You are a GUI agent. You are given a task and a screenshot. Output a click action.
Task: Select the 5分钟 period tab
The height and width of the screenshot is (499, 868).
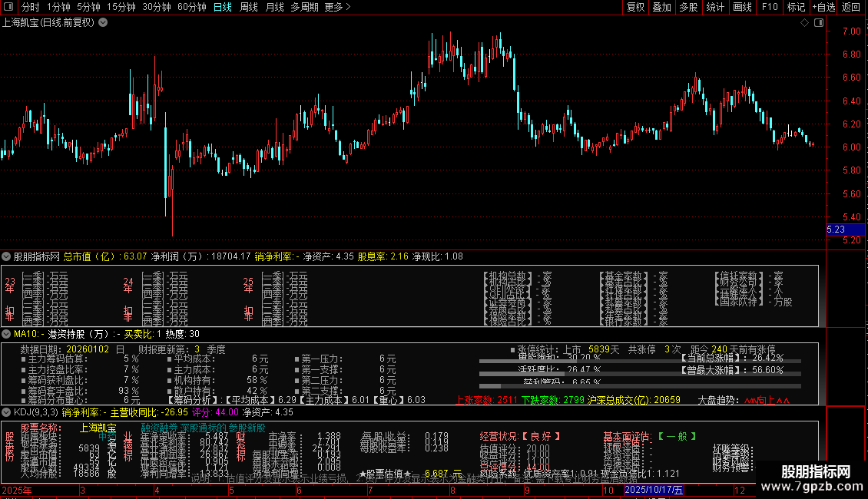88,7
